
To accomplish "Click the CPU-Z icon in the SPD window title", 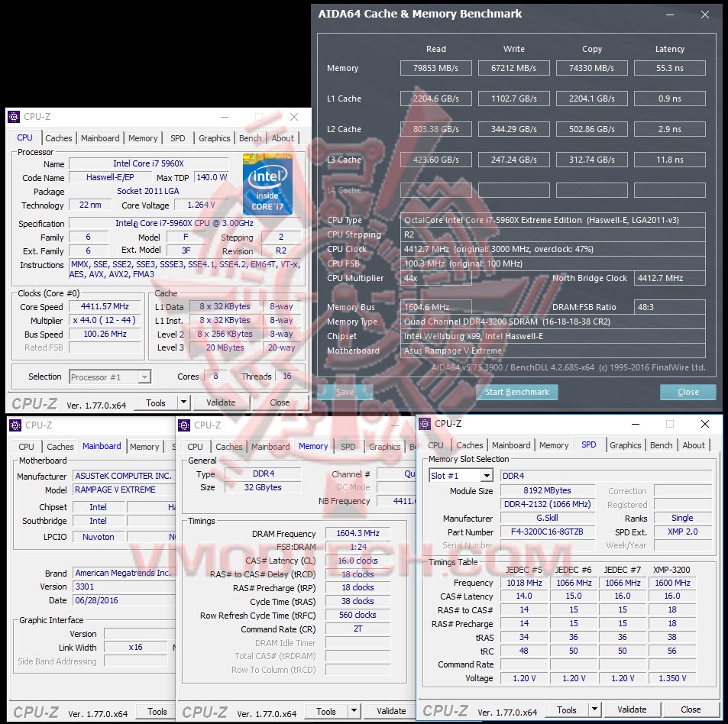I will [425, 424].
